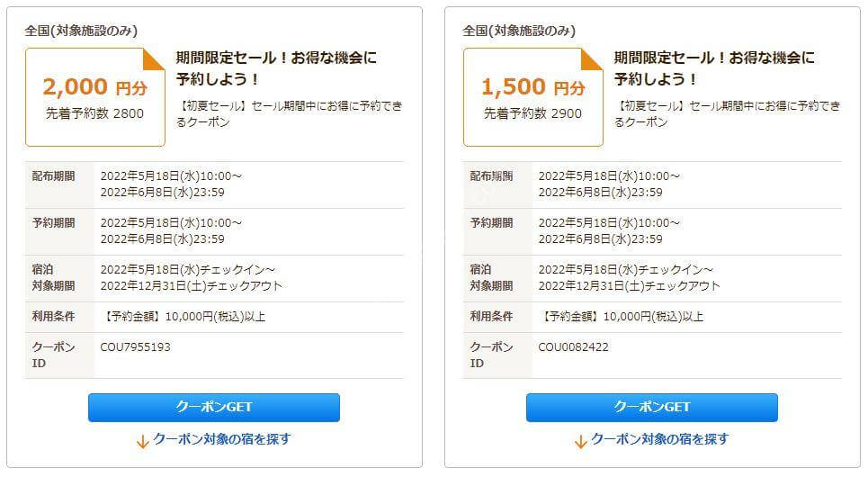Screen dimensions: 868x477
Task: Click the クーポンGET button for the 2,000円 coupon
Action: [214, 407]
